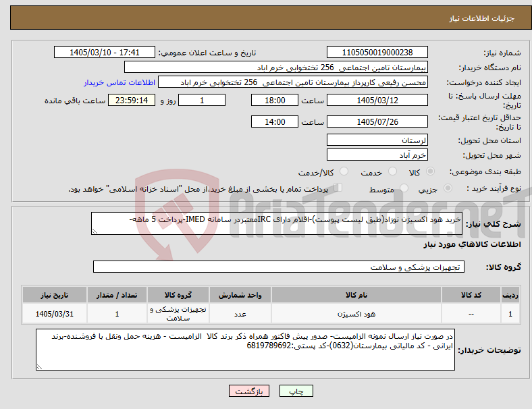The width and height of the screenshot is (532, 409).
Task: Click the price validity date 1405/07/26
Action: 377,121
